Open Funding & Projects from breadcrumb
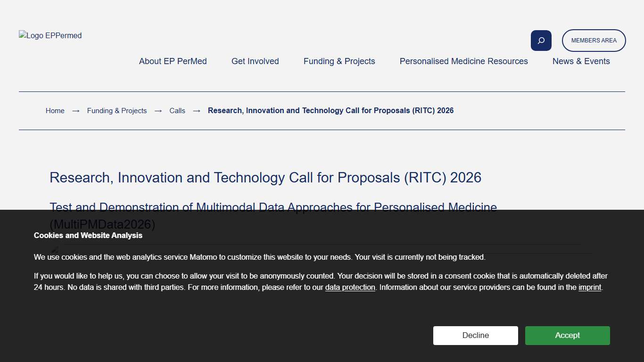The width and height of the screenshot is (644, 362). 117,110
